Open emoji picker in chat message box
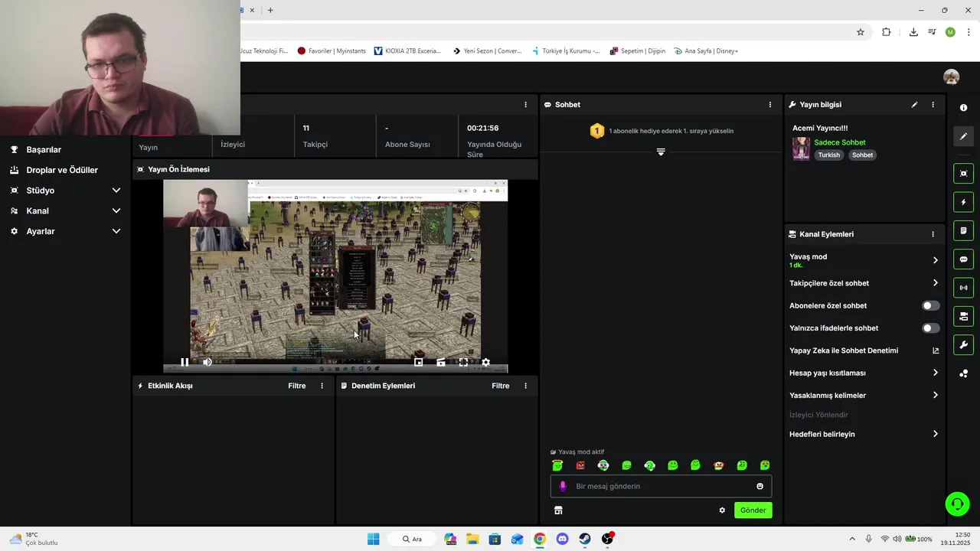The image size is (980, 551). pos(759,486)
